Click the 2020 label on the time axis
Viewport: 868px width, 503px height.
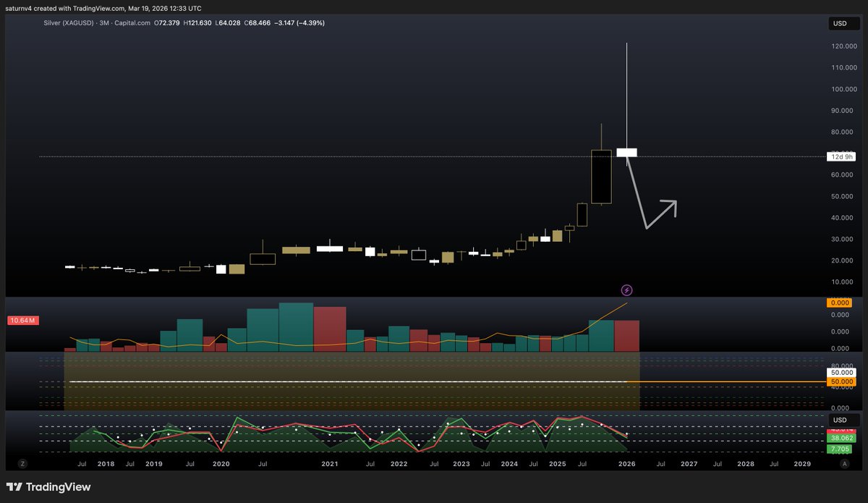(x=221, y=463)
